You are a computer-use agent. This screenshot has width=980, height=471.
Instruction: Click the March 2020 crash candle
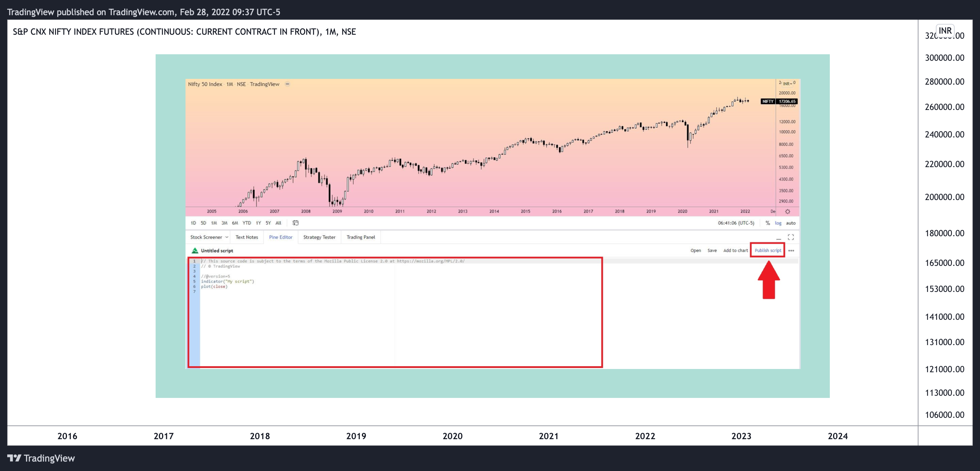[x=688, y=134]
